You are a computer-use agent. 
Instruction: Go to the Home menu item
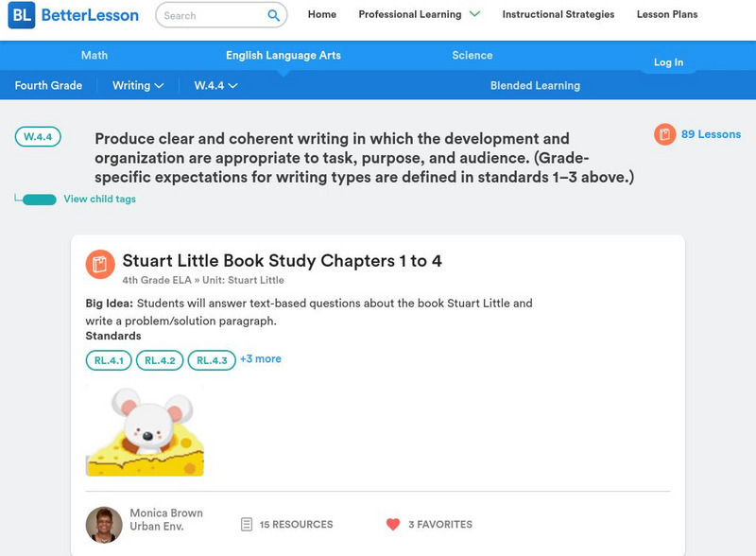322,14
